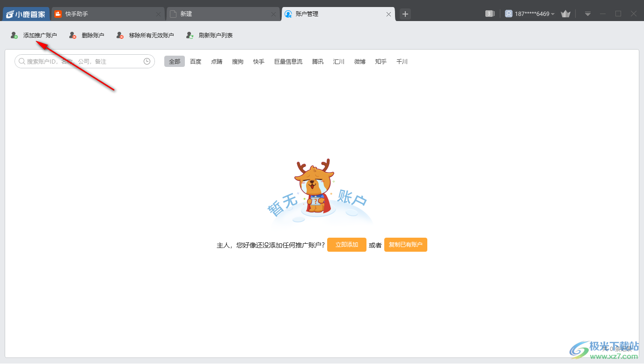Select the 全部 platform filter

coord(175,61)
